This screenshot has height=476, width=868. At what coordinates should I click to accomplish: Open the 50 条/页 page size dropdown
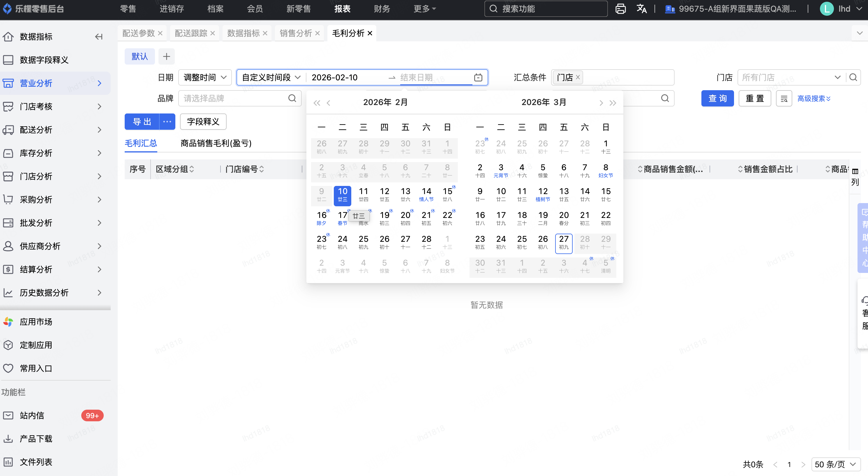click(x=835, y=464)
